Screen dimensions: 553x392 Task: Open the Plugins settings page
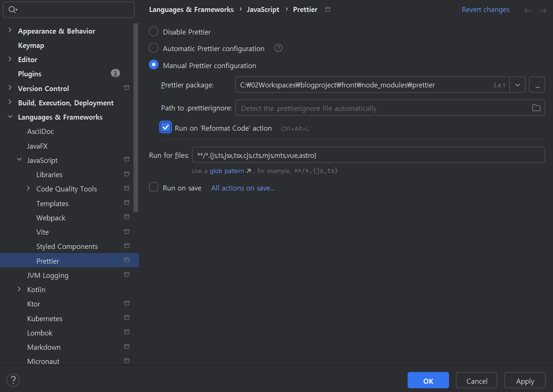[29, 74]
